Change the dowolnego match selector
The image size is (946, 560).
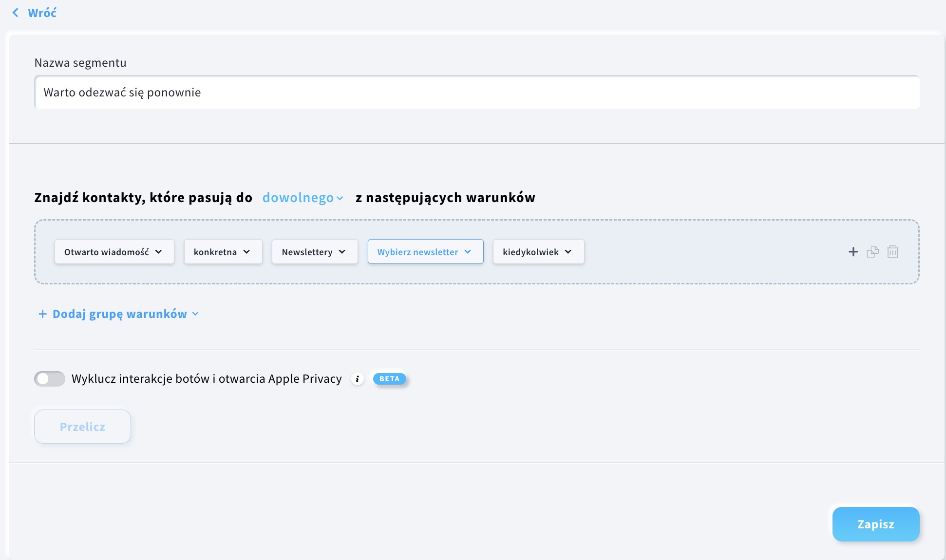(x=303, y=198)
